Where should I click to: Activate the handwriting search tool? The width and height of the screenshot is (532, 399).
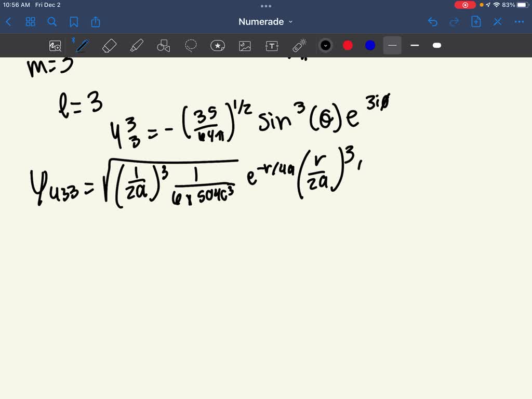click(55, 46)
